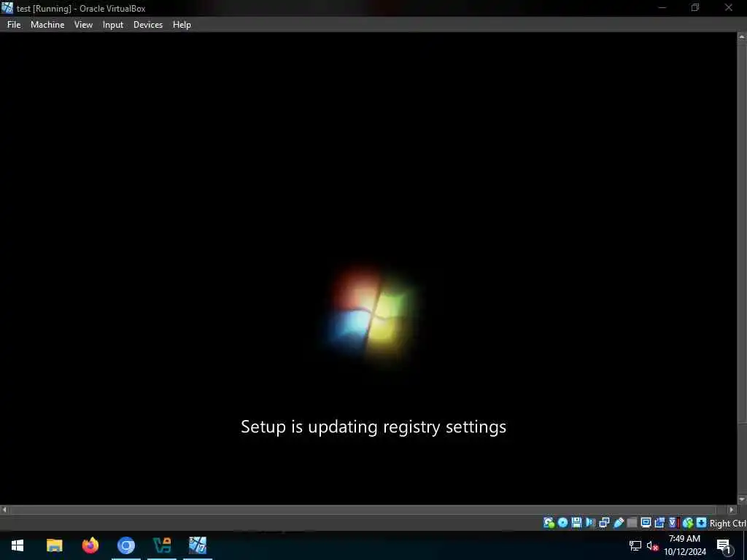Click the 'Setup is updating registry settings' text
This screenshot has width=747, height=560.
click(373, 427)
